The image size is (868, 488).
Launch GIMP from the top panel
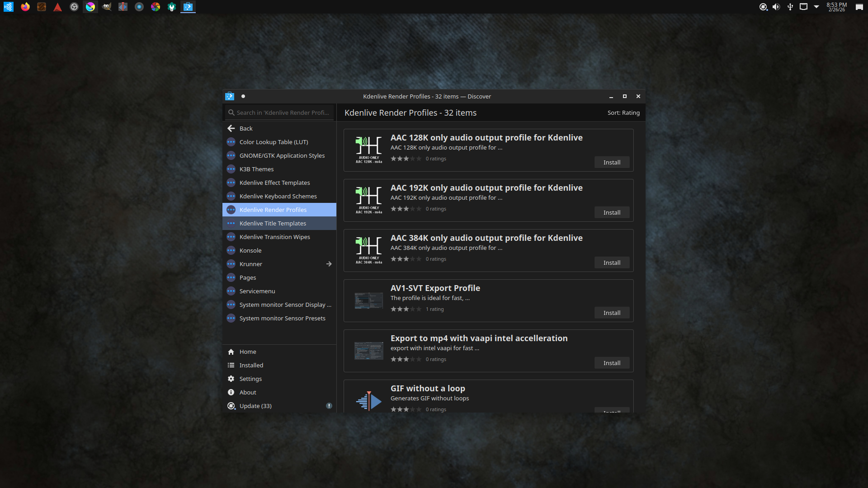[x=107, y=7]
